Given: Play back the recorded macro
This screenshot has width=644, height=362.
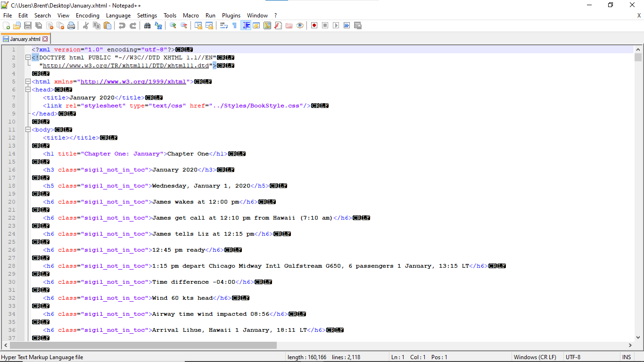Looking at the screenshot, I should (x=336, y=25).
